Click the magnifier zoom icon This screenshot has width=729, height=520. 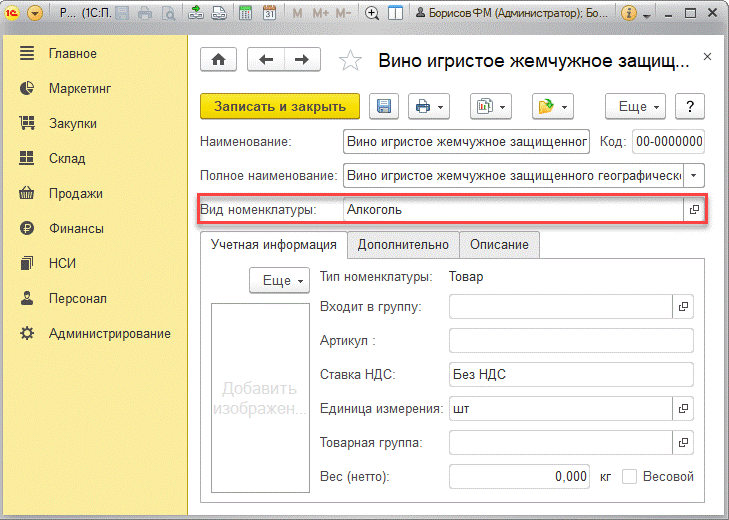(373, 14)
